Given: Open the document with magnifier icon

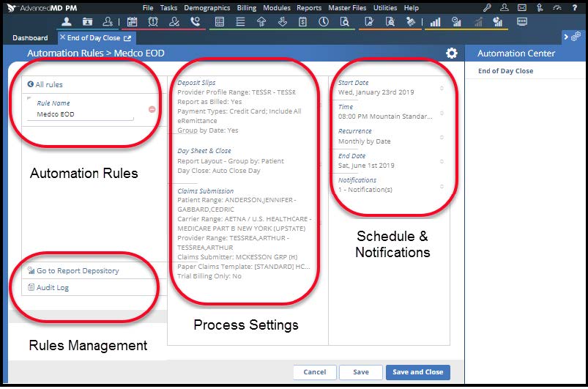Looking at the screenshot, I should click(x=344, y=22).
